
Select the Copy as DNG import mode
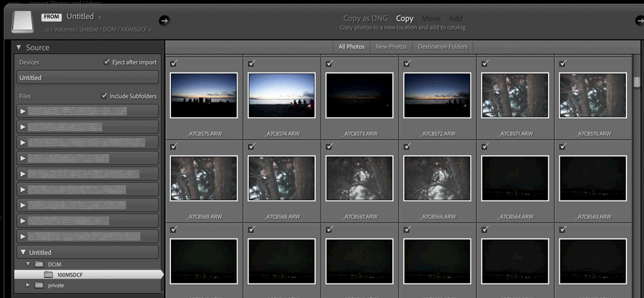367,18
